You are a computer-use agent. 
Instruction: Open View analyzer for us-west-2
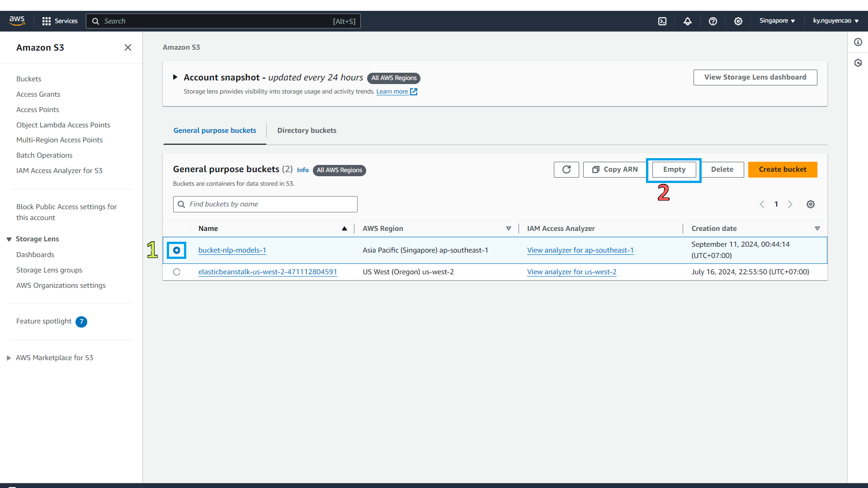[x=572, y=272]
